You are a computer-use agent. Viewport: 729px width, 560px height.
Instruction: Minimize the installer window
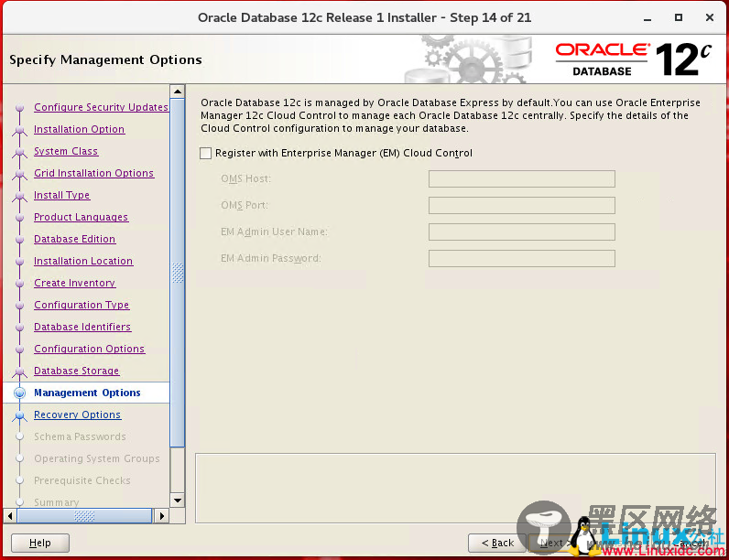[647, 18]
